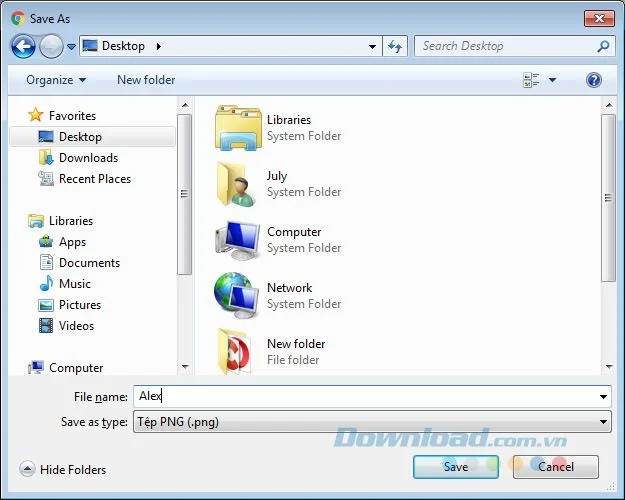Select the July user folder icon

(236, 184)
